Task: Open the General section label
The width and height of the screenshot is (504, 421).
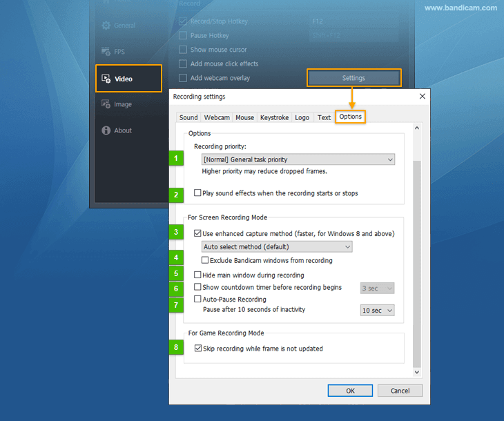Action: point(124,26)
